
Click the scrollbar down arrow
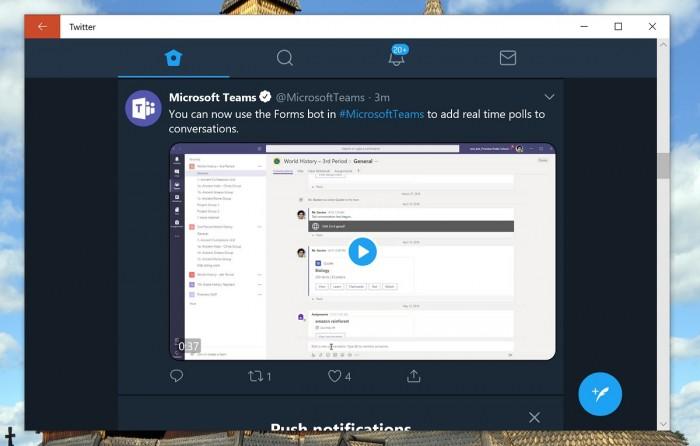[663, 424]
